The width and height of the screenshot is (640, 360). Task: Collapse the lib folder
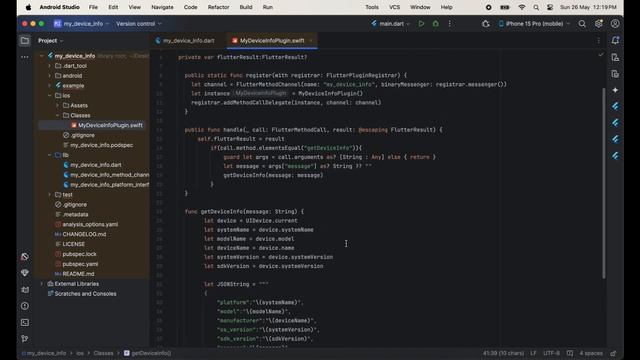point(49,155)
